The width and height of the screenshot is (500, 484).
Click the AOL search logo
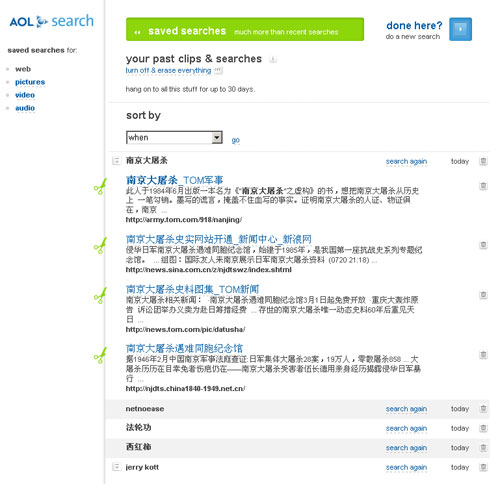tap(51, 21)
